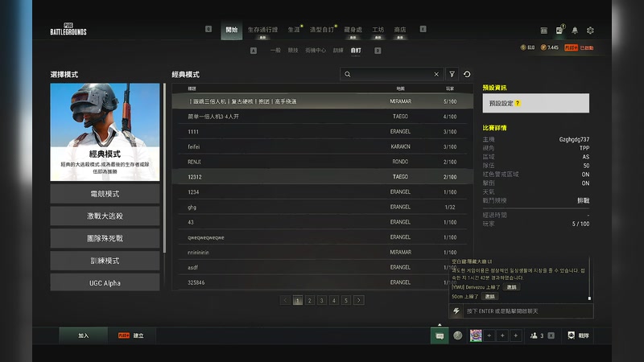
Task: Click the mode list scrollbar
Action: click(165, 168)
